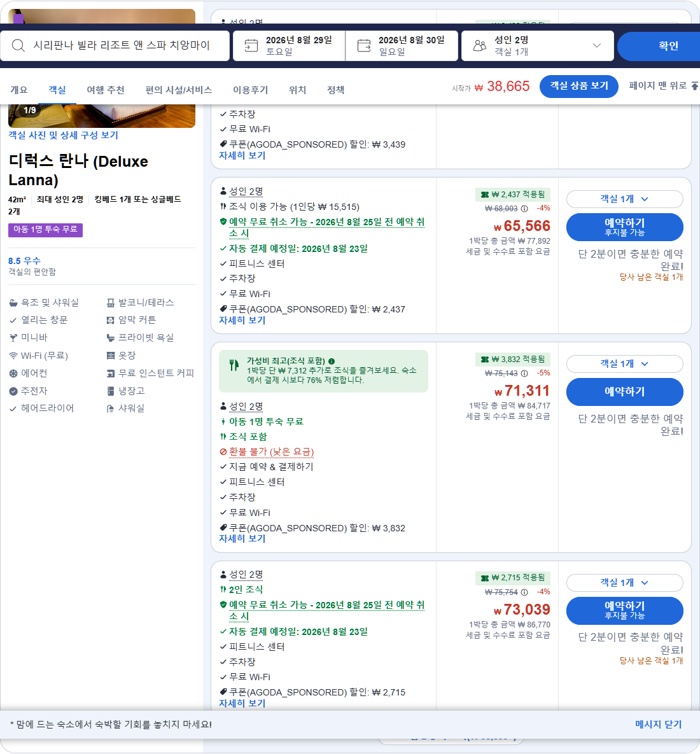
Task: Open 객실 1개 dropdown for ₩65,566 offer
Action: click(624, 199)
